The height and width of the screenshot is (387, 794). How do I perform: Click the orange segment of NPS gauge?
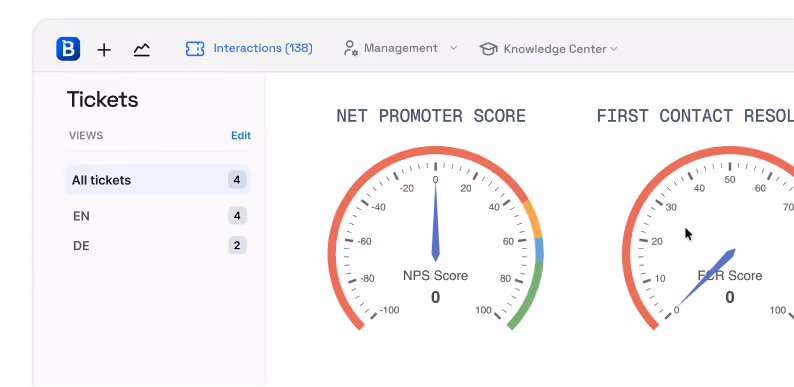pyautogui.click(x=532, y=219)
